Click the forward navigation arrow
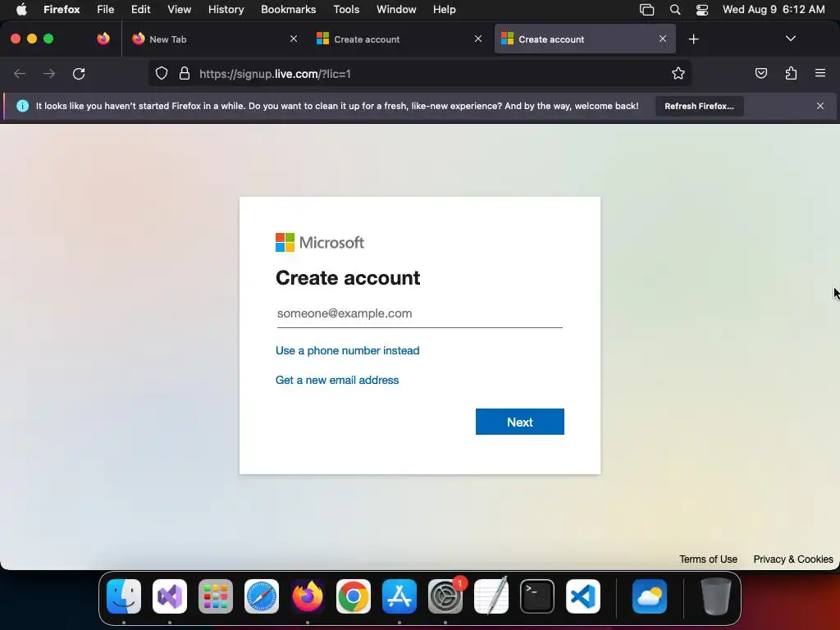This screenshot has height=630, width=840. pyautogui.click(x=49, y=73)
